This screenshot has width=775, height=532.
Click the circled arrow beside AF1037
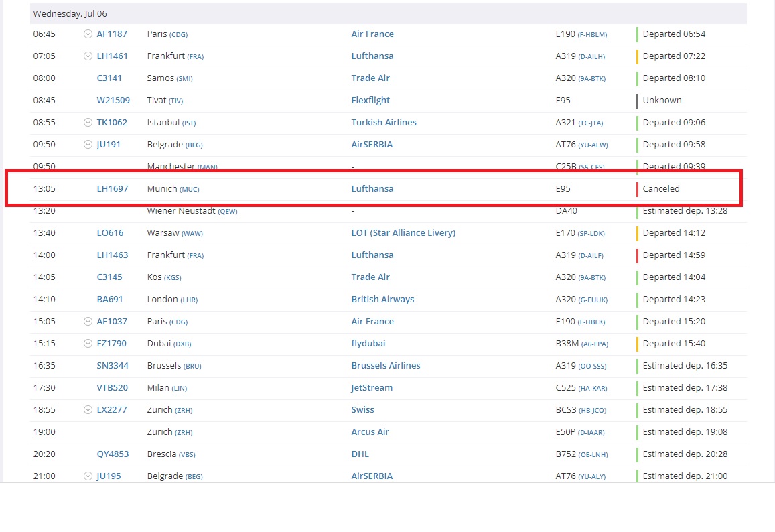tap(88, 322)
